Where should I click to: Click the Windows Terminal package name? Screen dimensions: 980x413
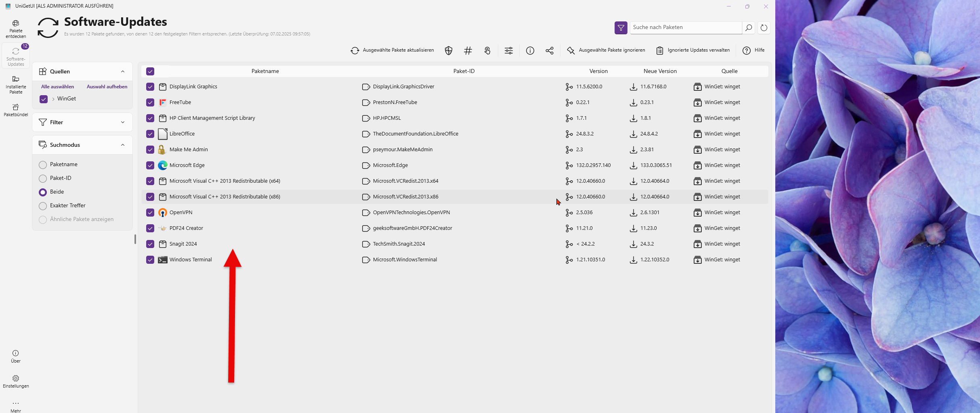(x=191, y=260)
